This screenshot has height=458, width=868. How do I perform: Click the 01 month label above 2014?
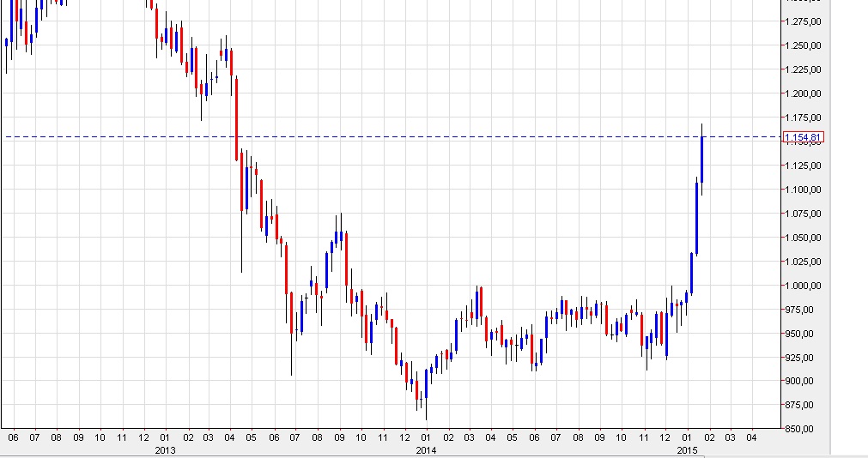[x=426, y=437]
